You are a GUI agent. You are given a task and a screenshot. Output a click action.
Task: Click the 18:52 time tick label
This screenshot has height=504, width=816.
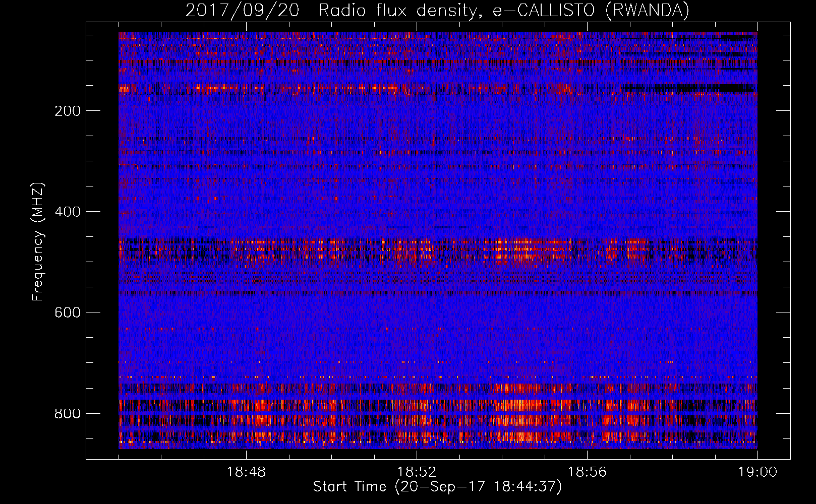pos(417,472)
